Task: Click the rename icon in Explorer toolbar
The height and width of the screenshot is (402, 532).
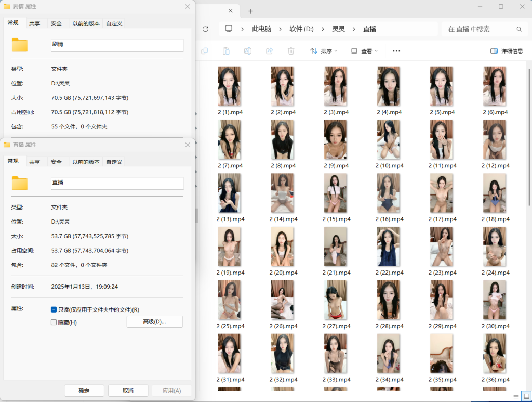Action: pyautogui.click(x=248, y=51)
